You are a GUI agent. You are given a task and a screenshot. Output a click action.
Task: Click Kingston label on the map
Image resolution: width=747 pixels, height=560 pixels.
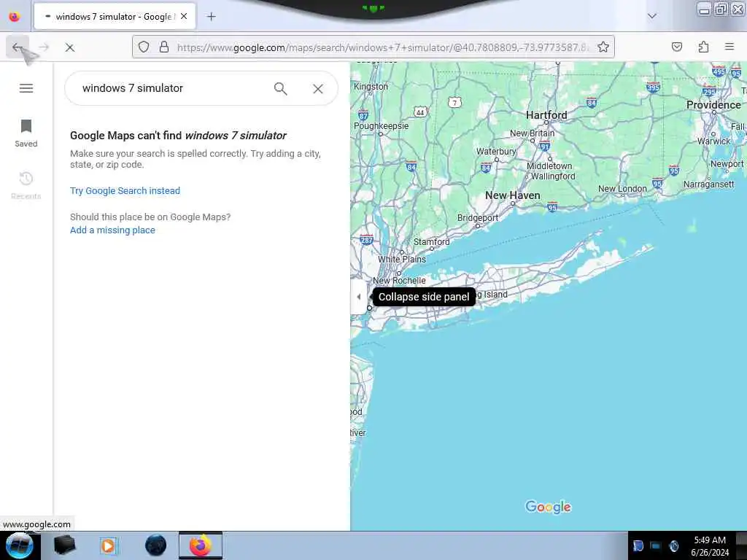(x=371, y=87)
